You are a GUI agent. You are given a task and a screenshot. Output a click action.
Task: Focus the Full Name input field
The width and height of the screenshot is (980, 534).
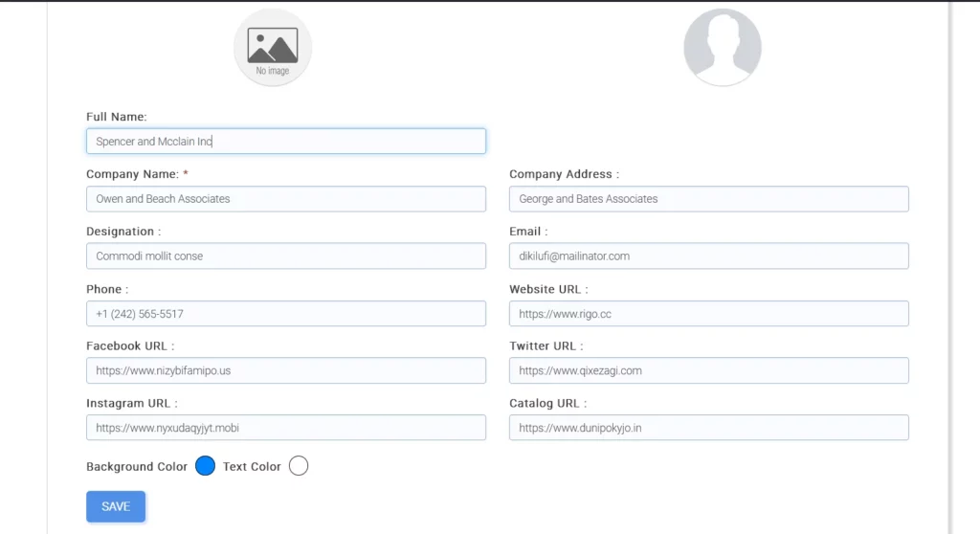tap(285, 142)
